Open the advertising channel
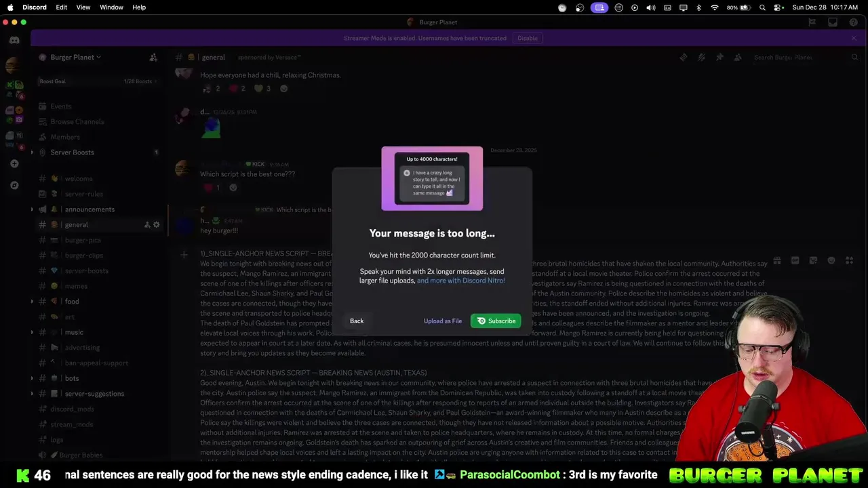 [98, 348]
